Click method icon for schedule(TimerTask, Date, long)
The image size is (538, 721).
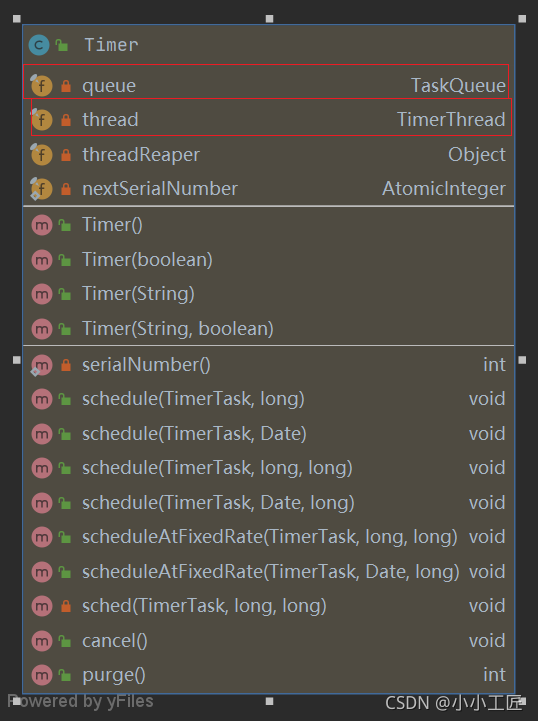42,503
